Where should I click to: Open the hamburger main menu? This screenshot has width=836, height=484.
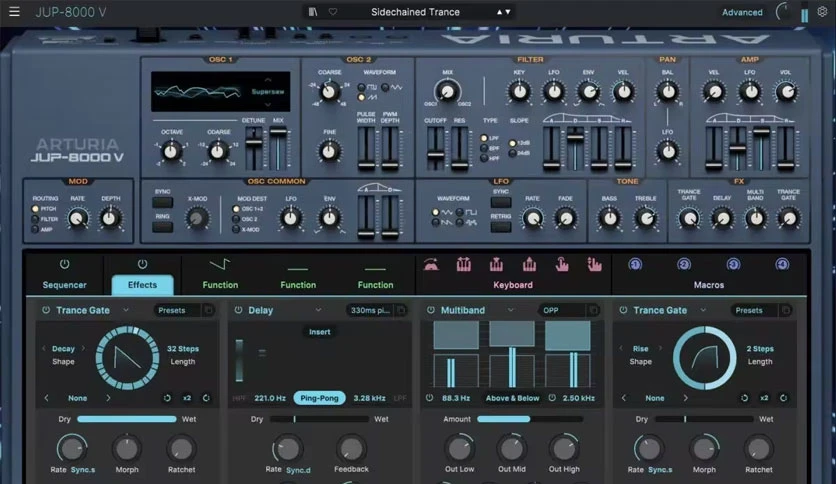(x=14, y=11)
